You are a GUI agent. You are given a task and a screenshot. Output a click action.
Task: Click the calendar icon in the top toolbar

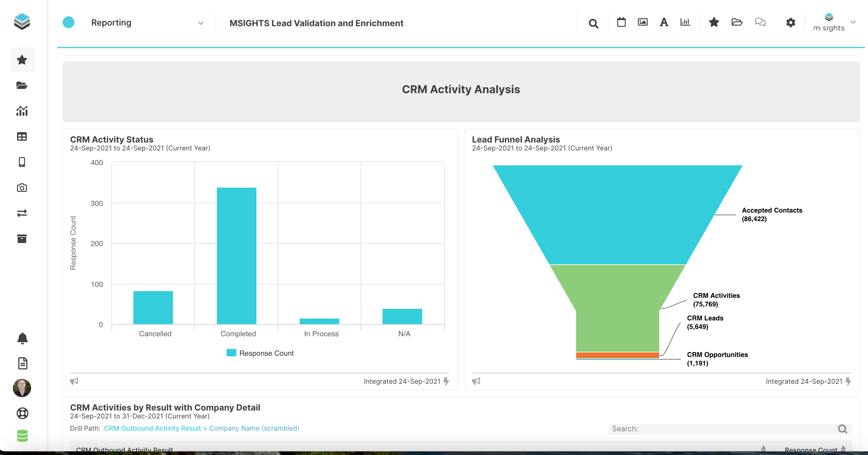(x=621, y=22)
